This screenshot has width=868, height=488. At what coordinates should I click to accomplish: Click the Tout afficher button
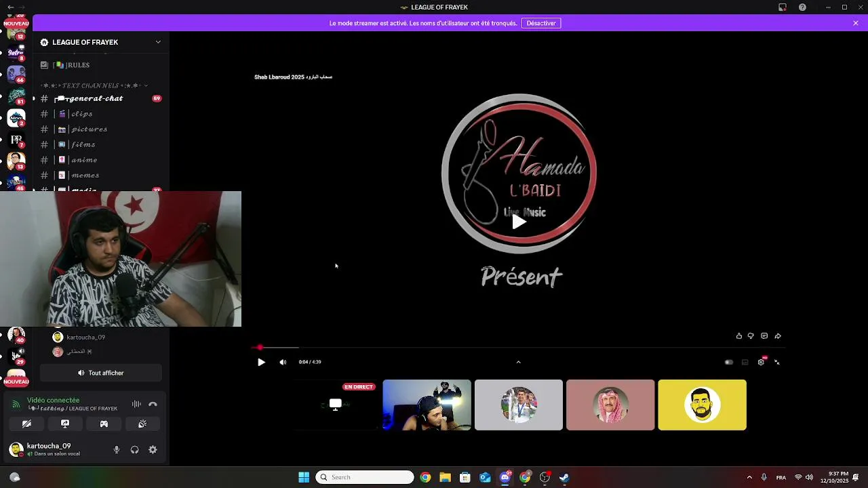coord(101,373)
